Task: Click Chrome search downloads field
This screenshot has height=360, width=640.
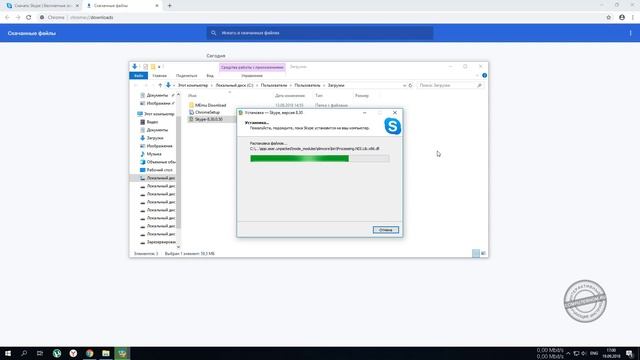Action: click(320, 33)
